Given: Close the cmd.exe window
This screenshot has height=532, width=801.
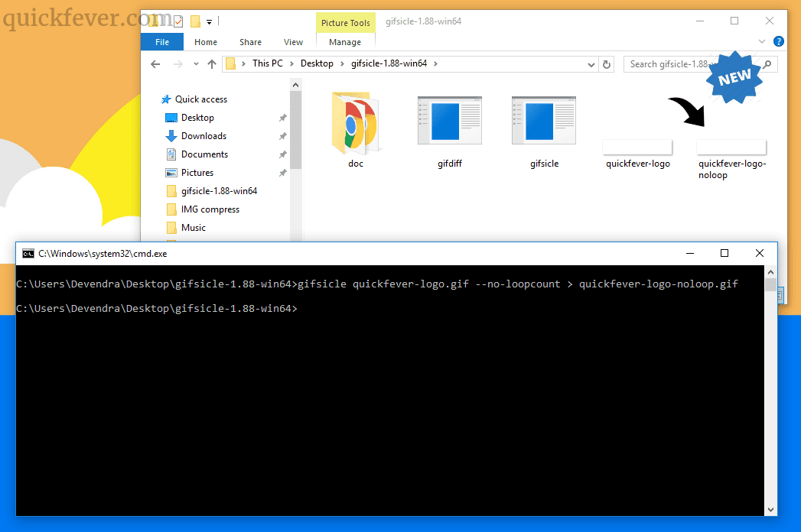Looking at the screenshot, I should click(x=760, y=253).
